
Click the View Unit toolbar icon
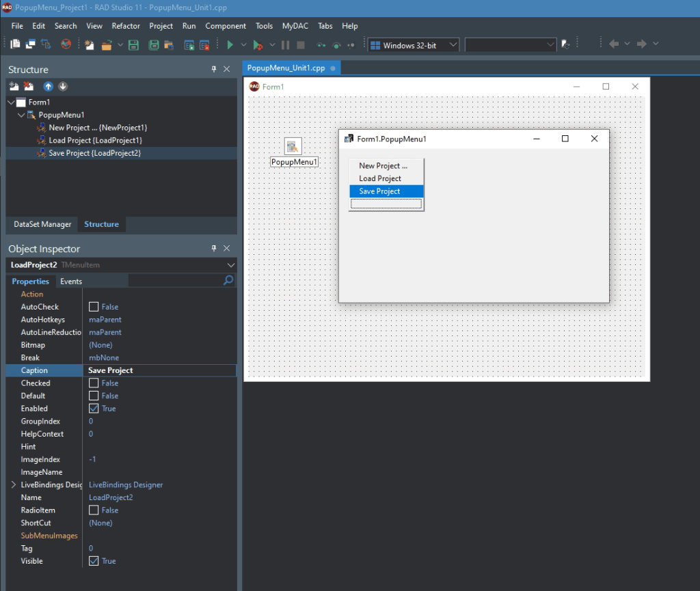[x=15, y=44]
